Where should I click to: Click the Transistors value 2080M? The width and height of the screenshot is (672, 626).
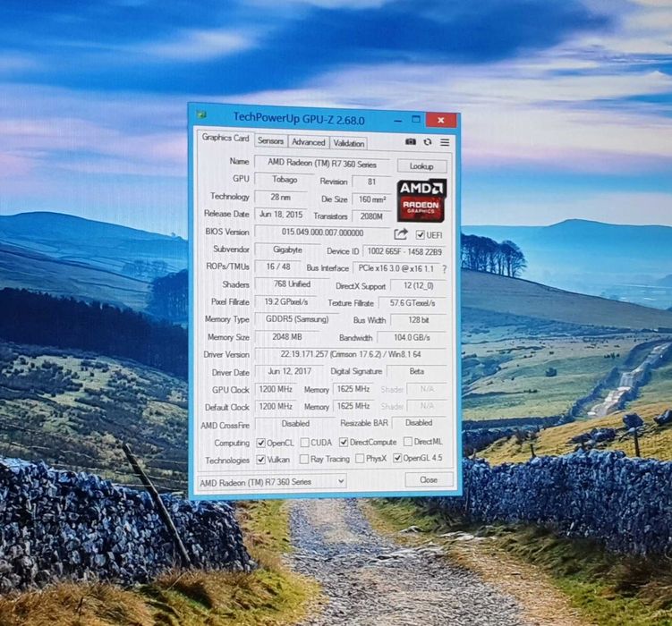coord(371,216)
